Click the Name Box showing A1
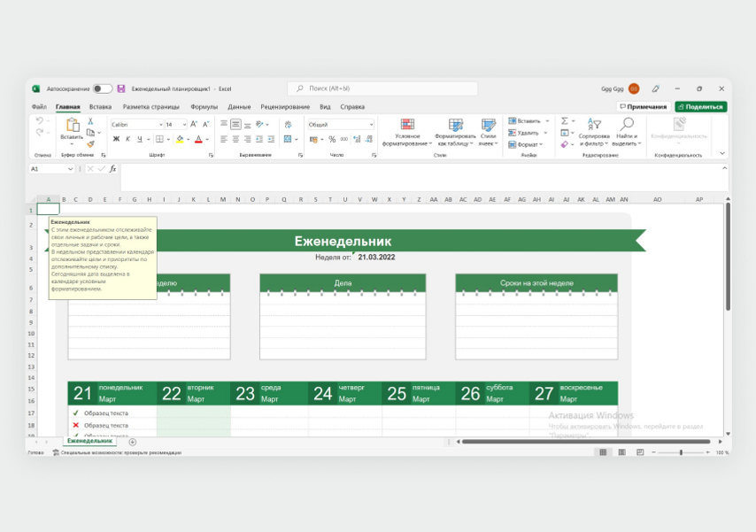Screen dimensions: 756x532 [x=51, y=169]
